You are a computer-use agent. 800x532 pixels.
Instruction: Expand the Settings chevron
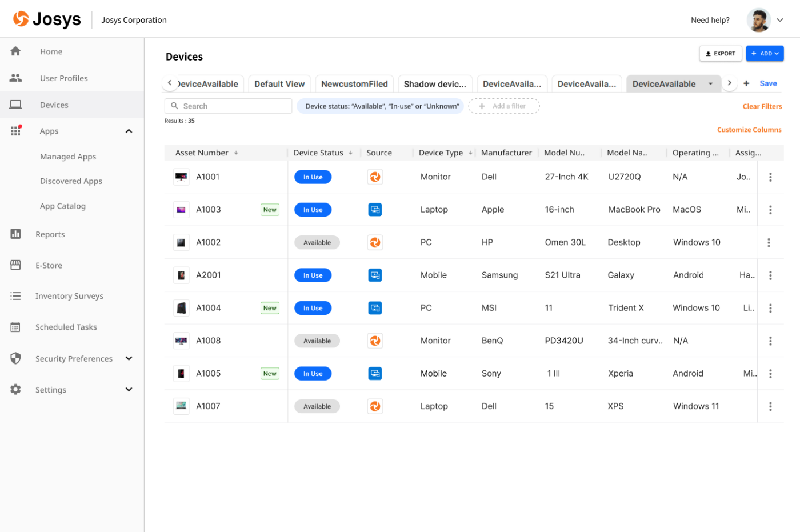pyautogui.click(x=129, y=389)
